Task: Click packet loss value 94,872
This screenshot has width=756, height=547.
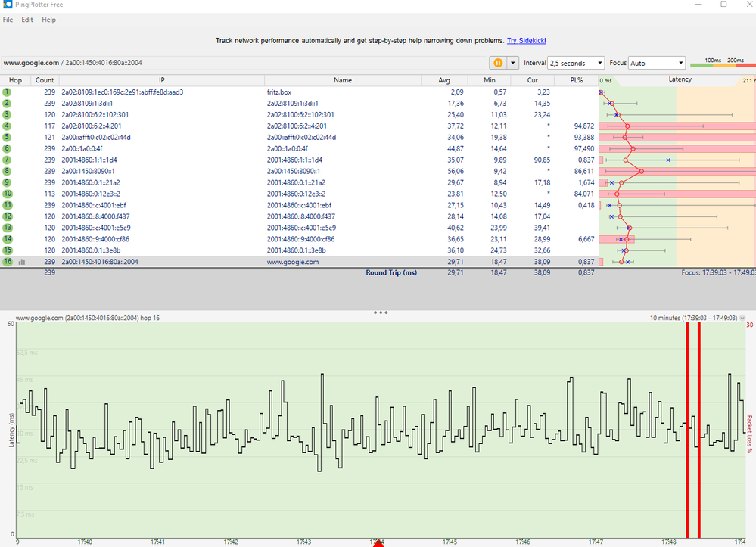Action: click(x=584, y=126)
